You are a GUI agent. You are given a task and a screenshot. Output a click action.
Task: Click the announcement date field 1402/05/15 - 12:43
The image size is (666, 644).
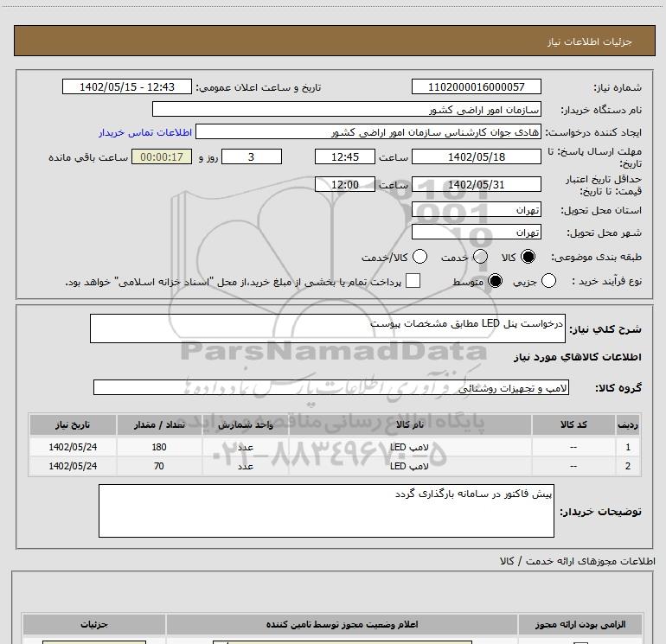click(127, 87)
